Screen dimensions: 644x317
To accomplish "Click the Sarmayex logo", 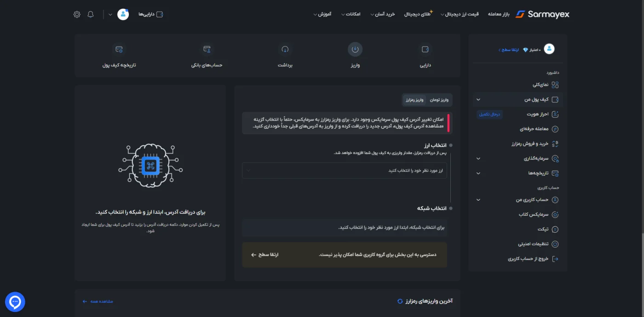I will coord(542,14).
